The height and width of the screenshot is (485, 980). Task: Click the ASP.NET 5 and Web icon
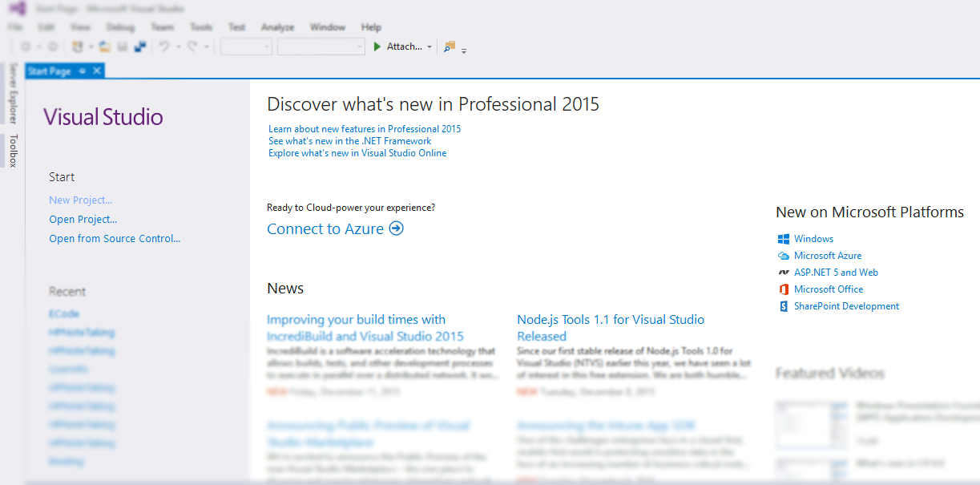[x=784, y=273]
